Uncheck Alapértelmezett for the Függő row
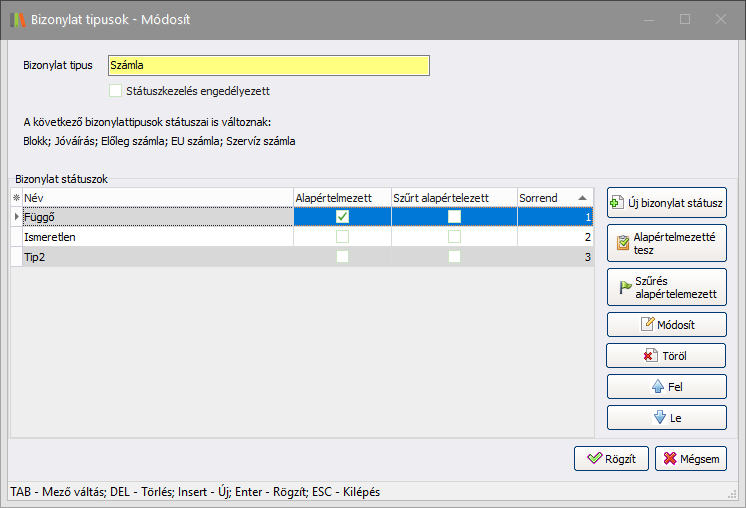 click(x=342, y=217)
